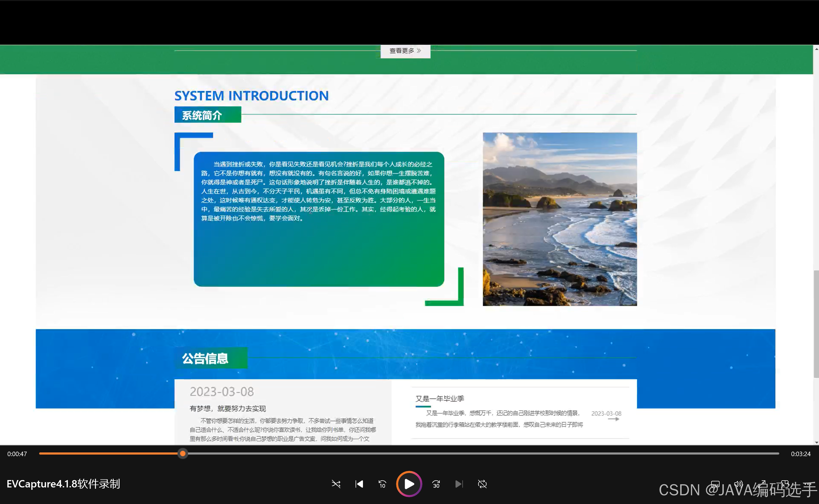Select the 系统简介 section label
This screenshot has height=504, width=819.
(x=208, y=115)
